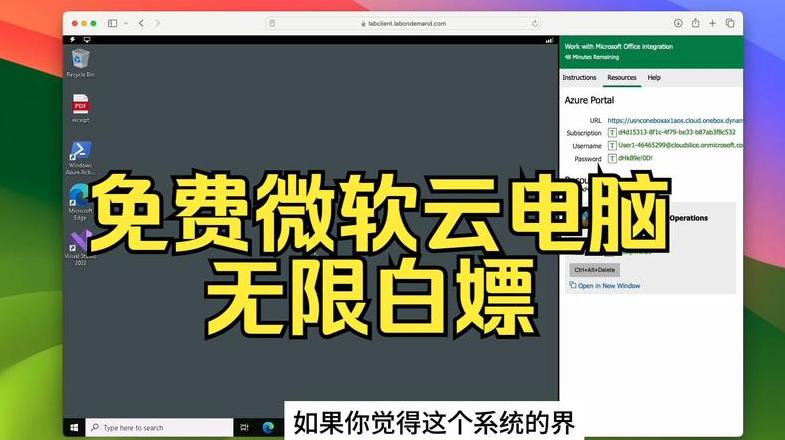Click 'Work with Microsoft Office integration' title
785x440 pixels.
click(619, 47)
